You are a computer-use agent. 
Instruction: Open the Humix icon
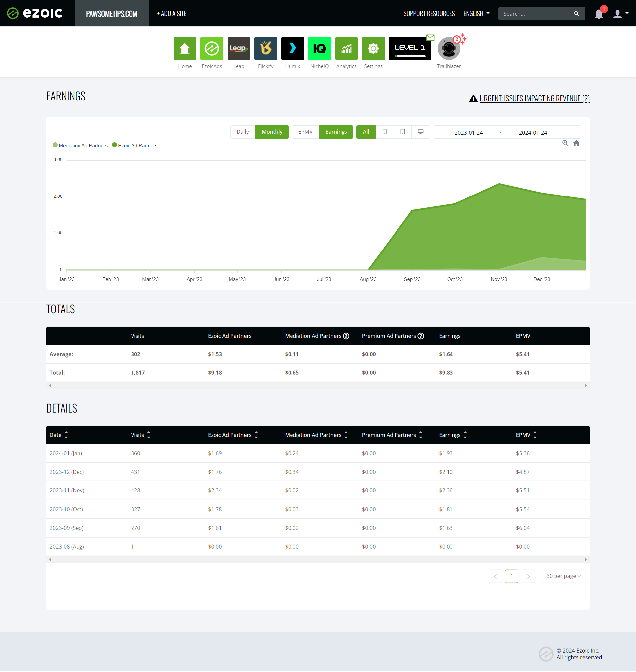coord(292,48)
